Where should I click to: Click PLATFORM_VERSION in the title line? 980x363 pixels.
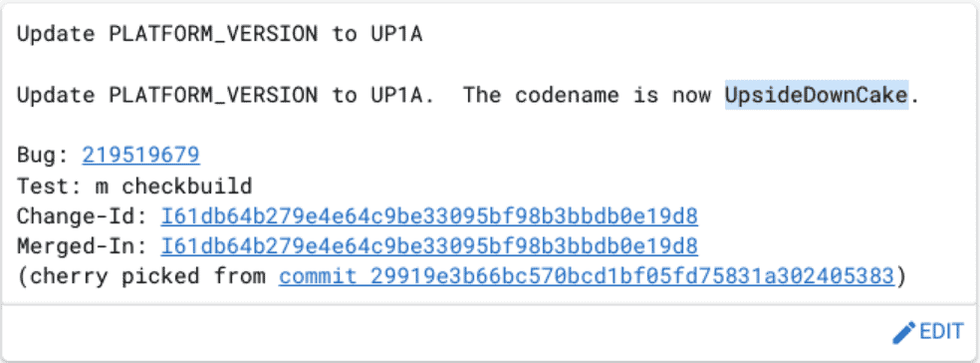point(213,35)
